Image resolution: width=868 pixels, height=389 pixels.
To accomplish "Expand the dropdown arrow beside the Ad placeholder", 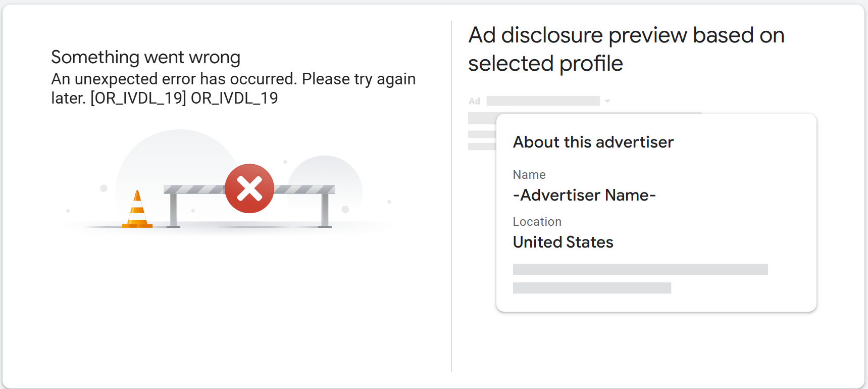I will coord(607,101).
